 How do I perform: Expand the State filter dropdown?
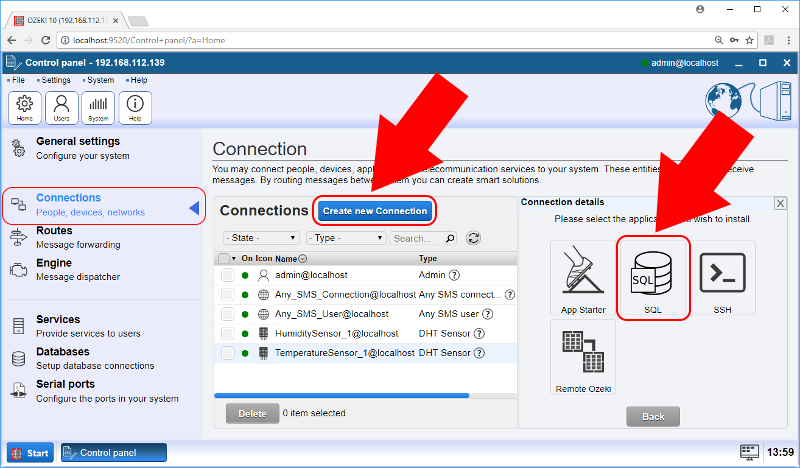click(x=261, y=238)
